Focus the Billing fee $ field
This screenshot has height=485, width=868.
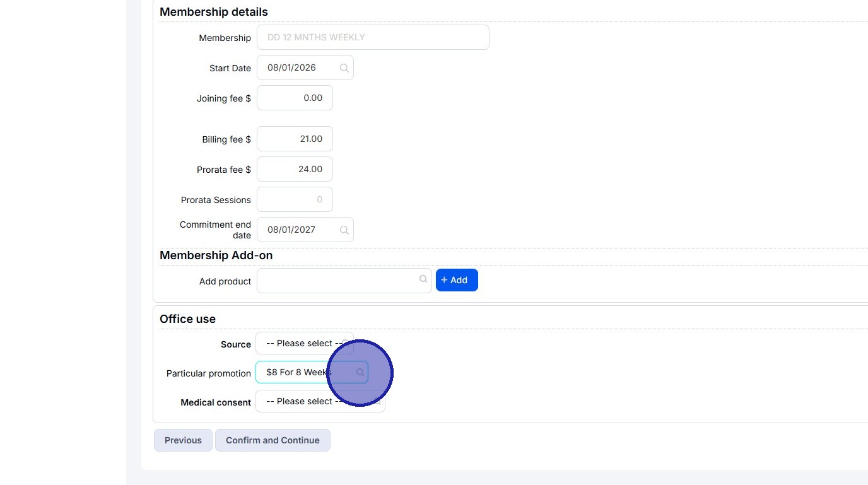295,139
